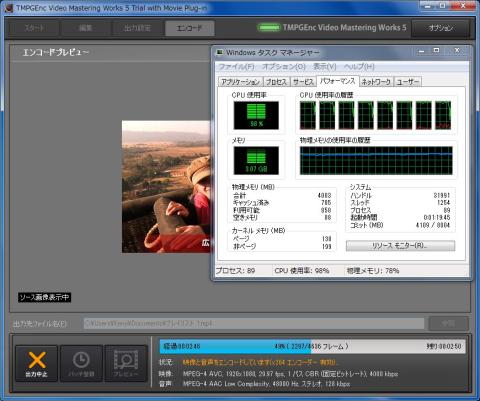Click the 起動時間 system row
Image resolution: width=480 pixels, height=401 pixels.
pos(400,217)
